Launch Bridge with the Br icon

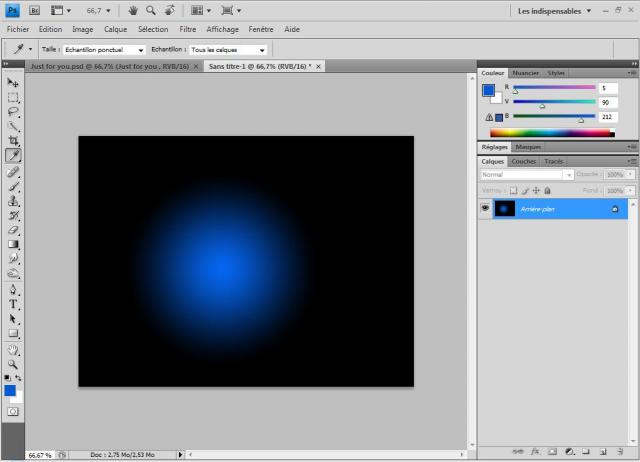click(x=34, y=11)
